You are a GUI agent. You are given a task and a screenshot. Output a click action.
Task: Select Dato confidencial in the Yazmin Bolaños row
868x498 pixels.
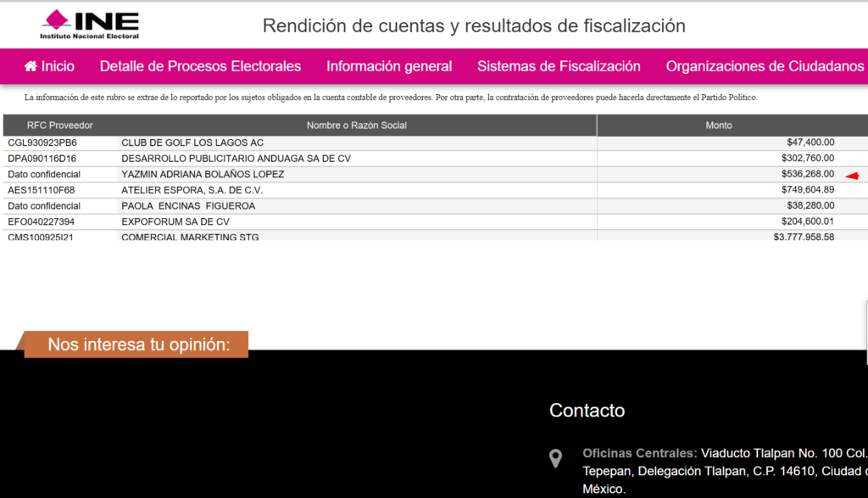[44, 175]
